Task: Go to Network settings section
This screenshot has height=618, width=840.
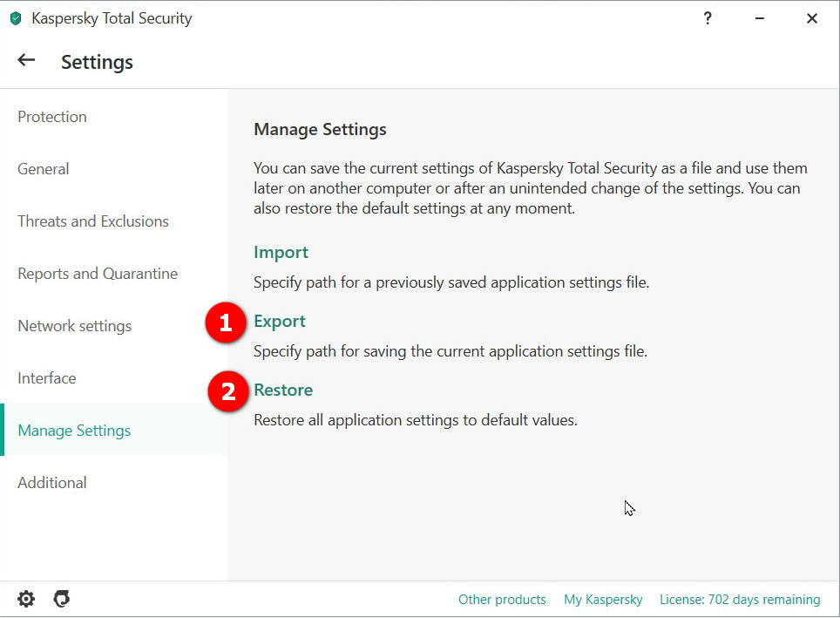Action: point(75,326)
